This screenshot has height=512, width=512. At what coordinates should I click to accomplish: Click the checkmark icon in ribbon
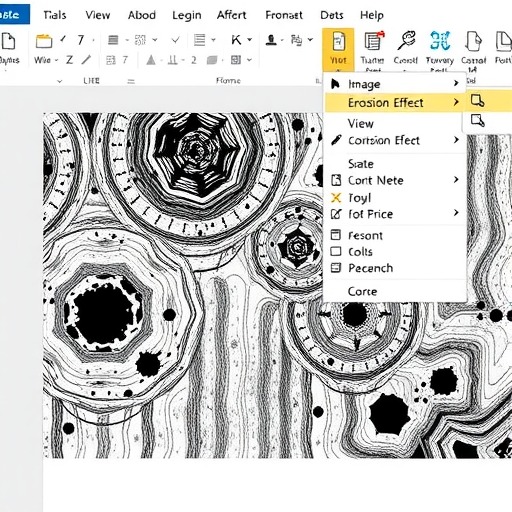pos(175,40)
